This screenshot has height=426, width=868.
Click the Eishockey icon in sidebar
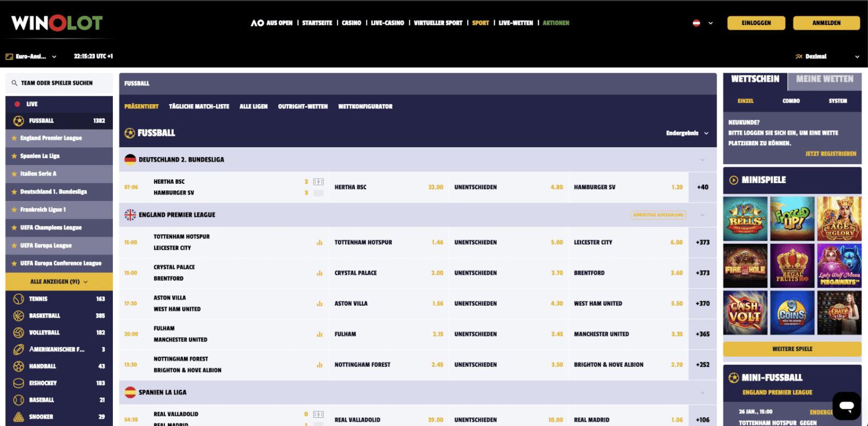[x=18, y=383]
